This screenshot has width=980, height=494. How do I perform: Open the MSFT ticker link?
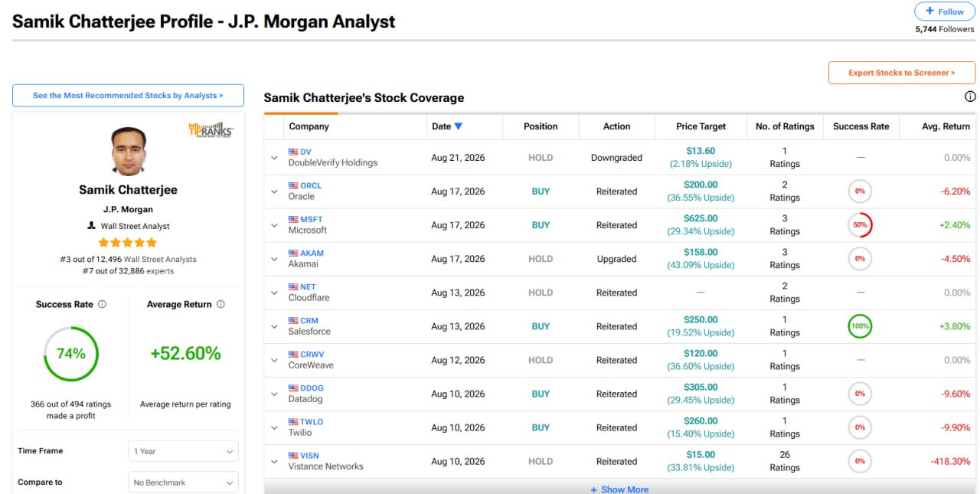click(312, 219)
